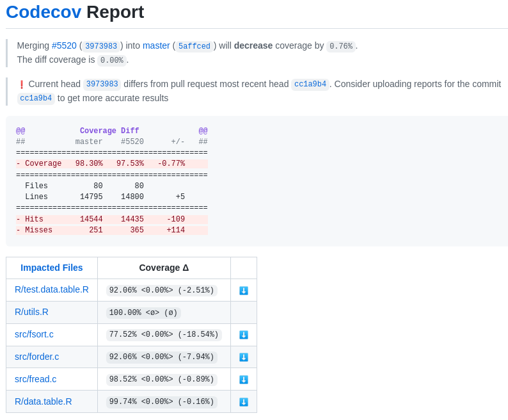Image resolution: width=508 pixels, height=420 pixels.
Task: Click the 14800 lines value
Action: [132, 197]
